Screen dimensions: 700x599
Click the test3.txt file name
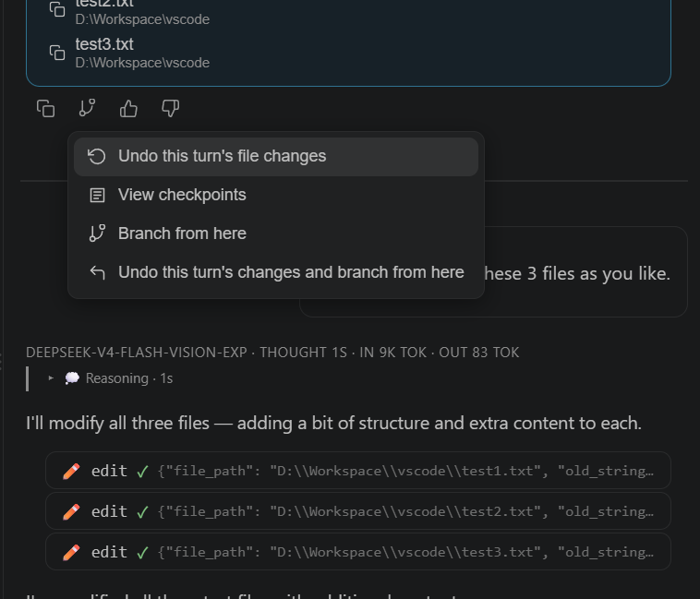click(104, 44)
